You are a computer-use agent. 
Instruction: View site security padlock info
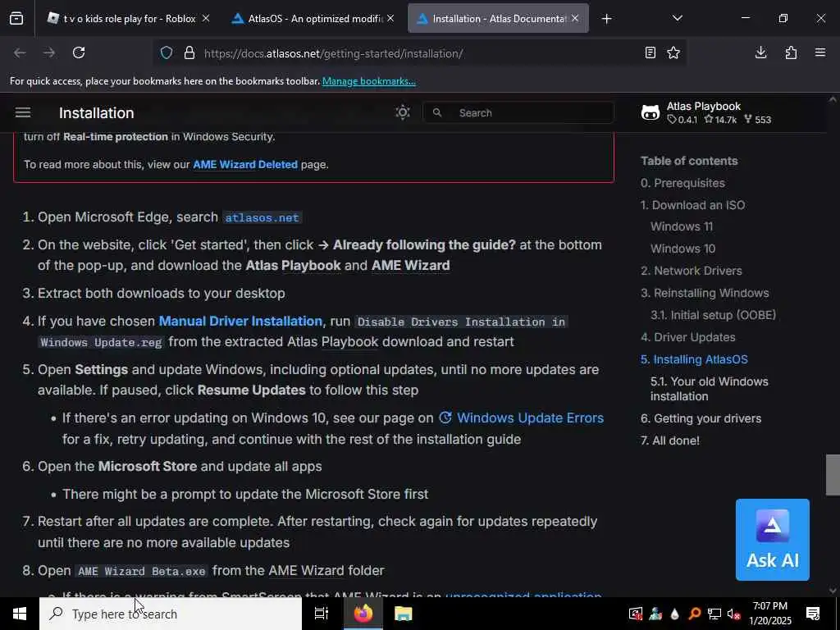pos(189,53)
